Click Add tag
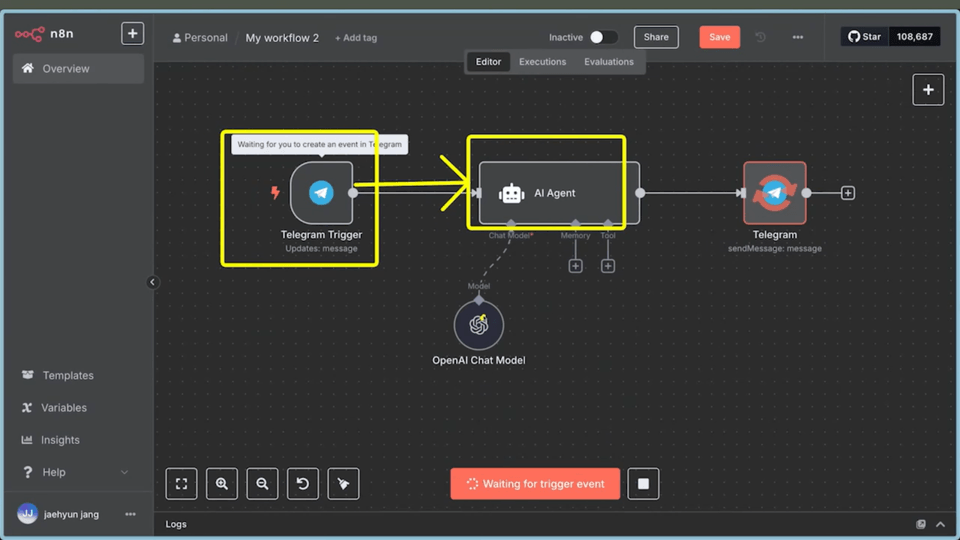This screenshot has width=960, height=540. [356, 38]
